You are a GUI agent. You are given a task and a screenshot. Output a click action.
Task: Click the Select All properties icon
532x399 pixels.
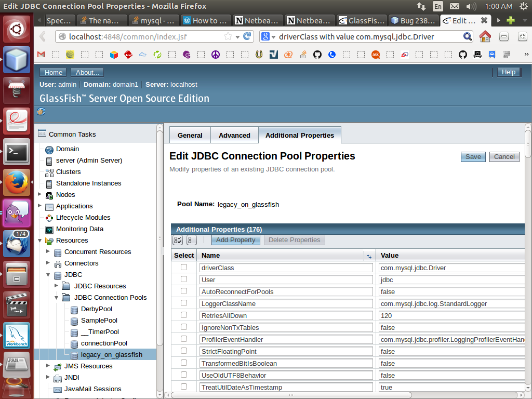178,240
